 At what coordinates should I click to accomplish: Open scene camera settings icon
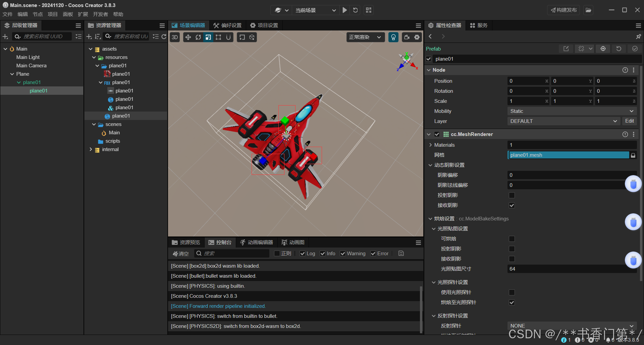(x=407, y=37)
